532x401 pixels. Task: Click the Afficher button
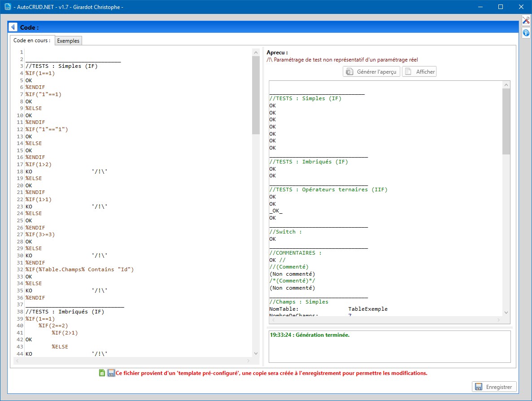coord(419,72)
